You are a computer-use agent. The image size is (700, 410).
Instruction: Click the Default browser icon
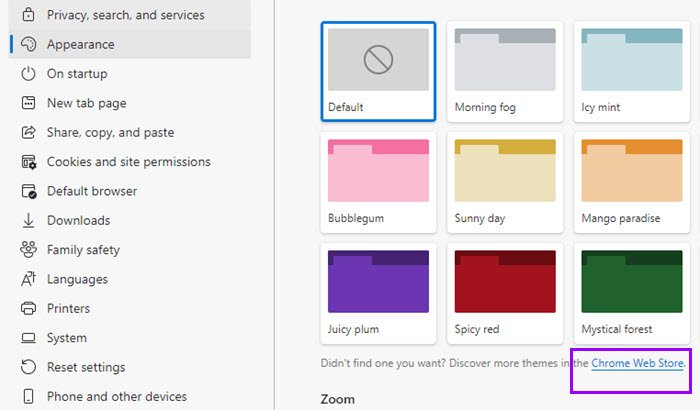click(x=29, y=191)
